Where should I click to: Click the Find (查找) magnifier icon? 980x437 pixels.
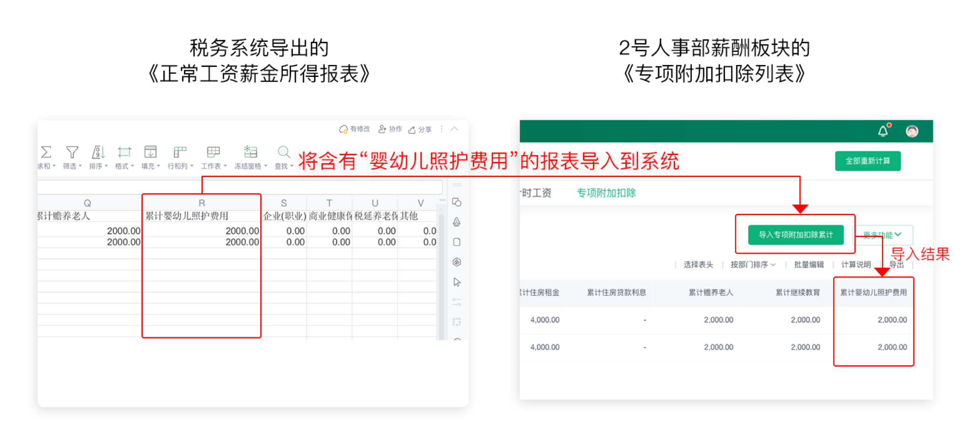pos(284,152)
